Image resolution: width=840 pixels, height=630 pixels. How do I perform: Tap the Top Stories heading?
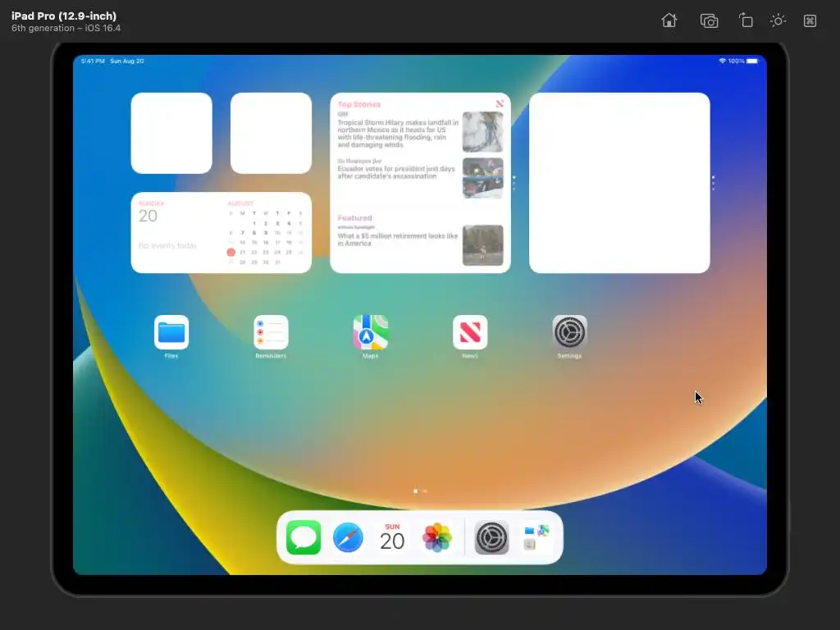point(359,104)
